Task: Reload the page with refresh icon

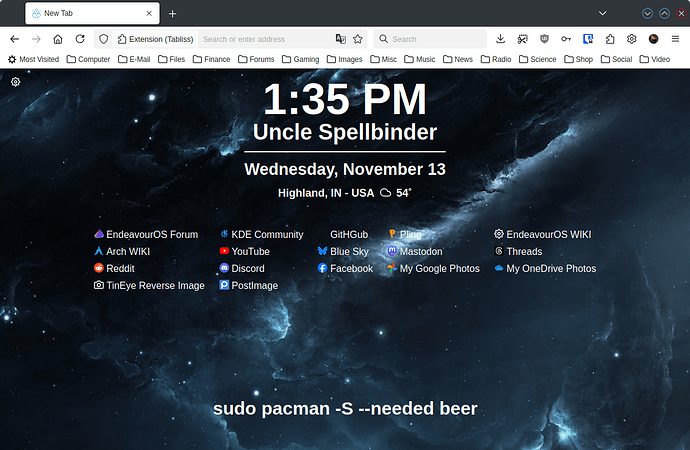Action: [x=80, y=39]
